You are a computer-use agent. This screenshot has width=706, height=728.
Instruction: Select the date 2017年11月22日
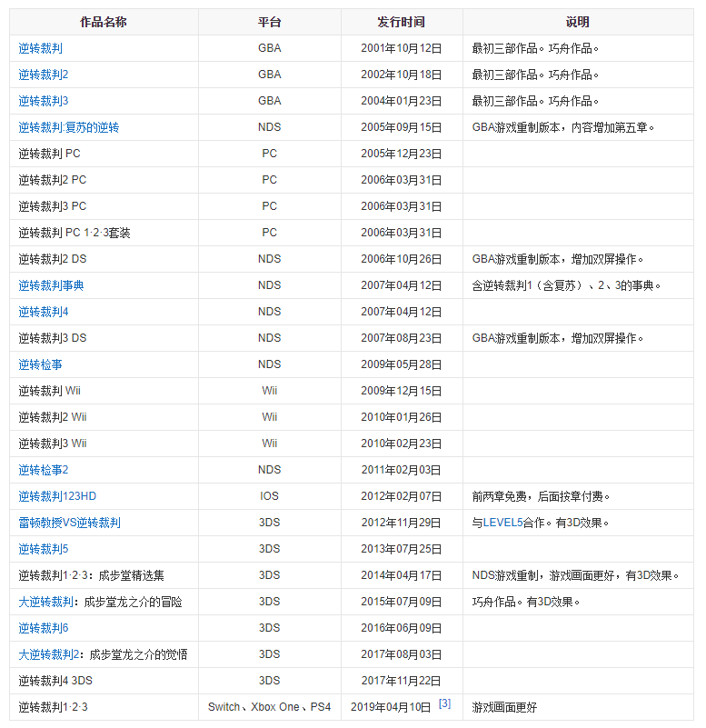402,681
